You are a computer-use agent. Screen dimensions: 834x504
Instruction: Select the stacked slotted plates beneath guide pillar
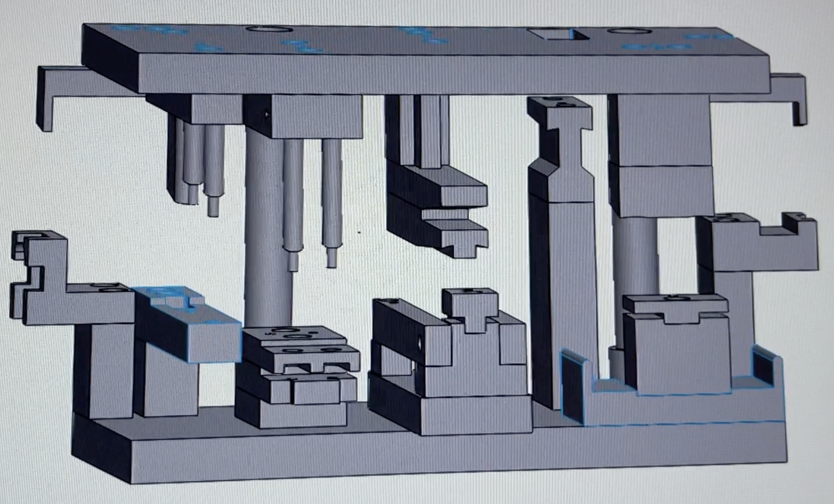pos(298,377)
